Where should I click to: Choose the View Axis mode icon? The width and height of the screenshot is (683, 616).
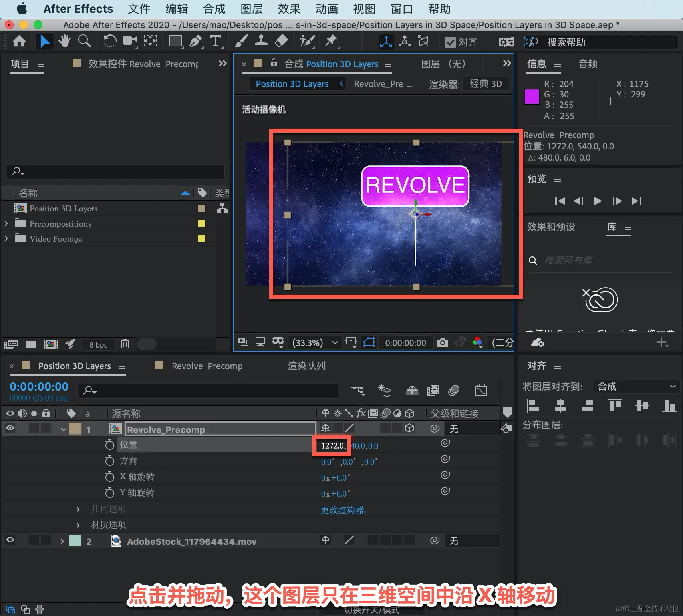tap(423, 42)
